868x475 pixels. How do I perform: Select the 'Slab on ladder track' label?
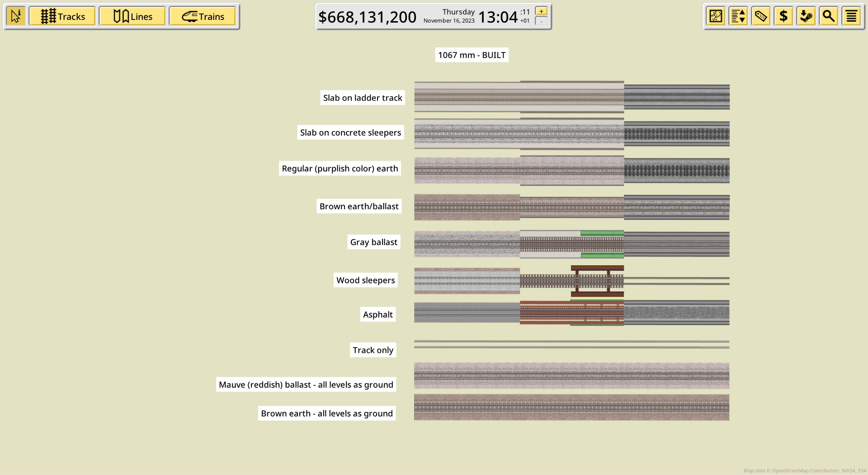tap(363, 98)
